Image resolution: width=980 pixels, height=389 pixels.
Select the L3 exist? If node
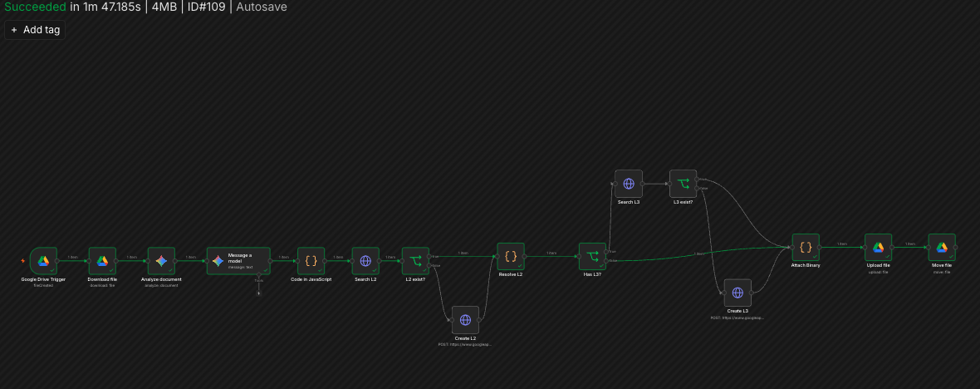(x=684, y=184)
